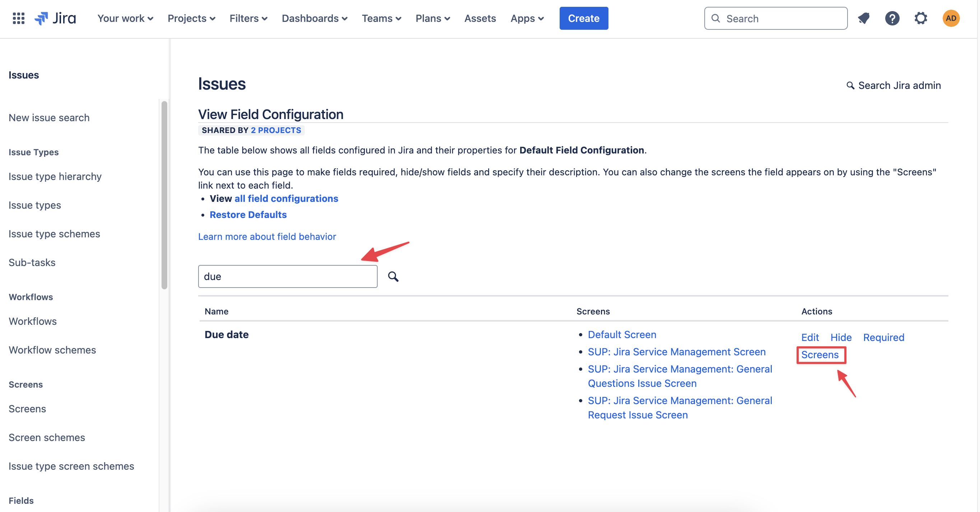Open the notifications bell icon
Viewport: 980px width, 512px height.
864,18
